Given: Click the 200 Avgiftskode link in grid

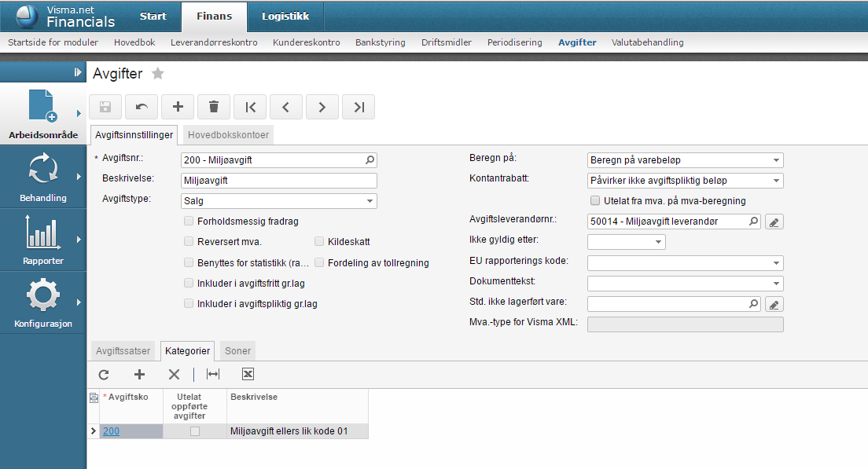Looking at the screenshot, I should tap(111, 431).
